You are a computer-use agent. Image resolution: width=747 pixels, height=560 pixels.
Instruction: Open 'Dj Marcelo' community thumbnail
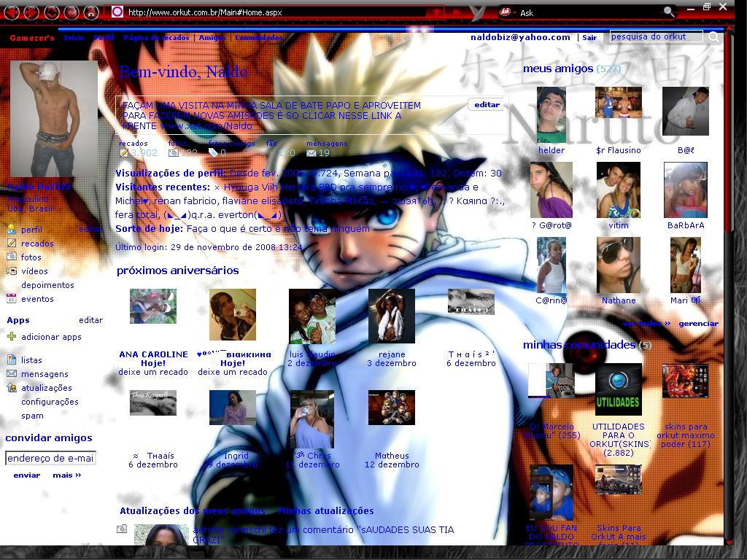551,381
